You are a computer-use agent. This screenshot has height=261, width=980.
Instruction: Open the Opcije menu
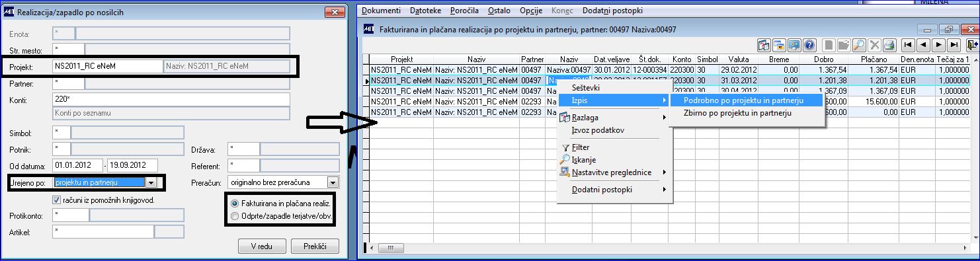pyautogui.click(x=532, y=11)
